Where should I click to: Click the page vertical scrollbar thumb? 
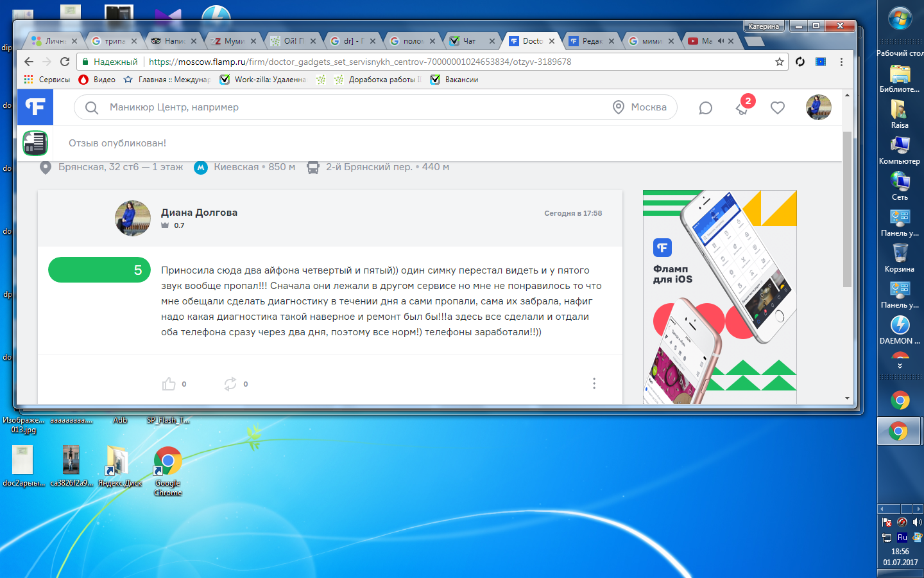[847, 209]
